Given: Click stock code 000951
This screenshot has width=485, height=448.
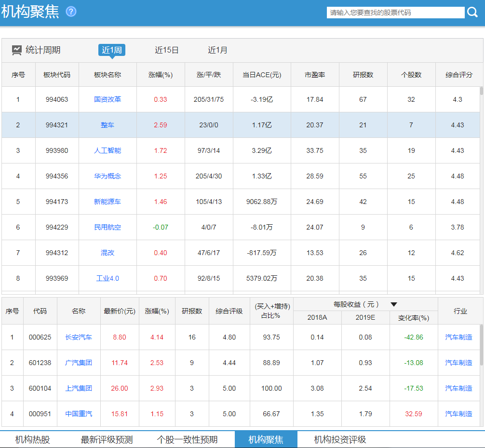Looking at the screenshot, I should click(40, 414).
